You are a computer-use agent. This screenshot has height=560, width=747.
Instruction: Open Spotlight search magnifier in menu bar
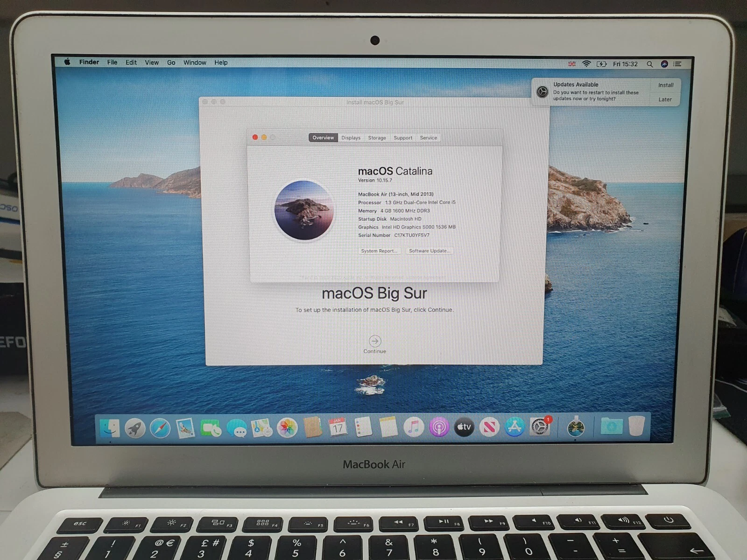point(649,64)
